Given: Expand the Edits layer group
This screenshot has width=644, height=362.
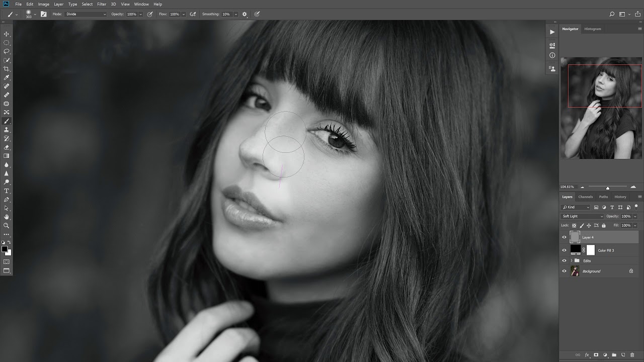Looking at the screenshot, I should 572,261.
